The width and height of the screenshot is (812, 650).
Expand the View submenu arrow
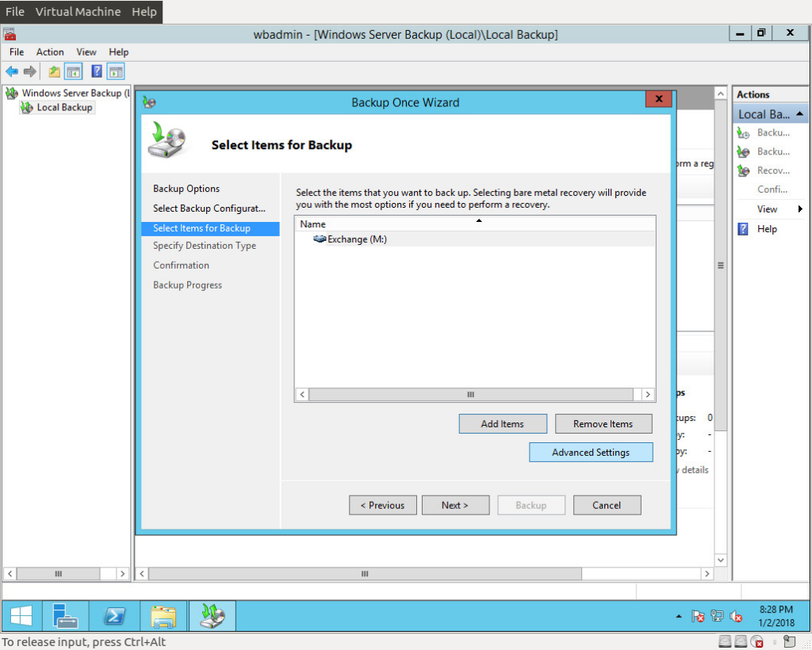800,209
